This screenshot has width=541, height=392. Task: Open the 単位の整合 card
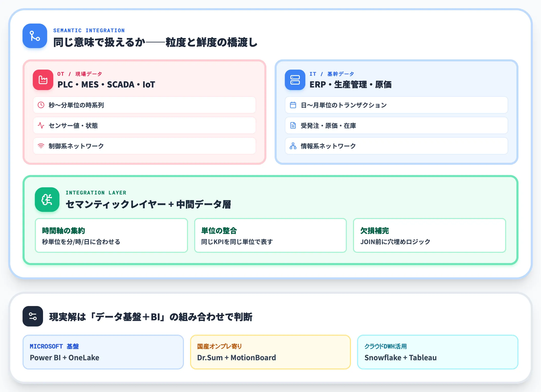point(270,235)
